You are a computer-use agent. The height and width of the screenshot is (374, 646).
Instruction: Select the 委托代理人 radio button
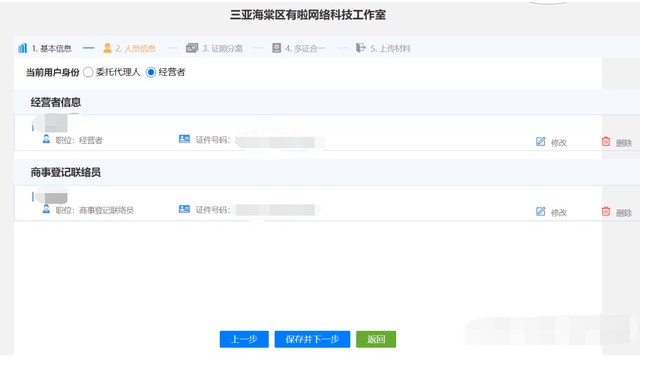(x=88, y=72)
